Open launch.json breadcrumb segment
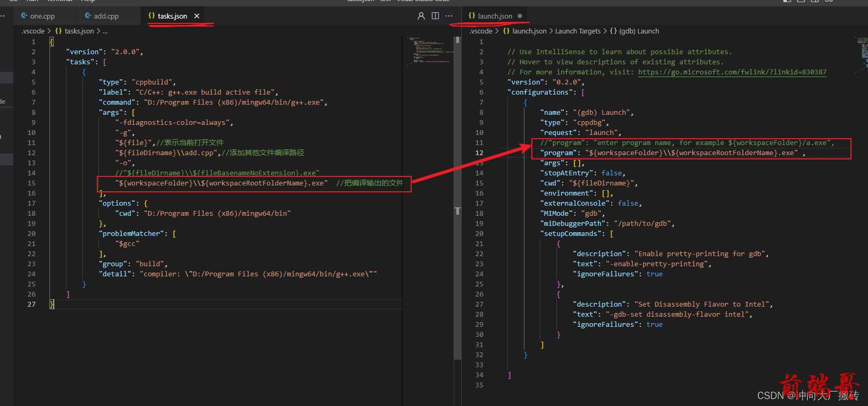This screenshot has width=868, height=406. 529,31
